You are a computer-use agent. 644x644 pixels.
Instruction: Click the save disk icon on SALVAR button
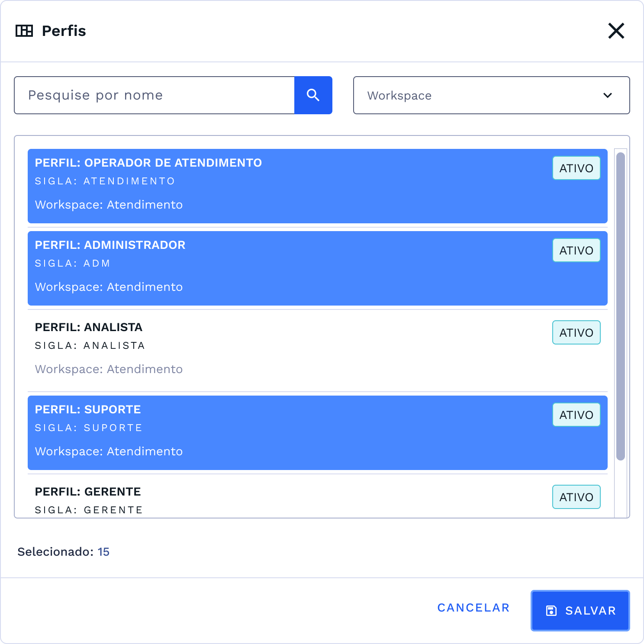tap(551, 611)
